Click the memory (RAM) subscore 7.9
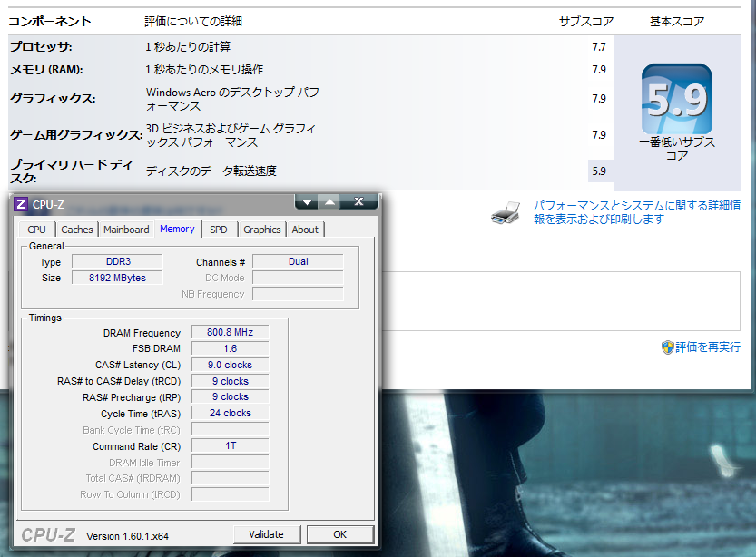Screen dimensions: 756x557 [599, 70]
